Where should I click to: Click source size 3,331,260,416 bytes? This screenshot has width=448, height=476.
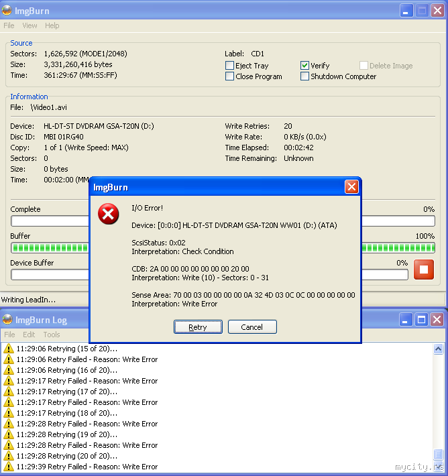point(78,64)
